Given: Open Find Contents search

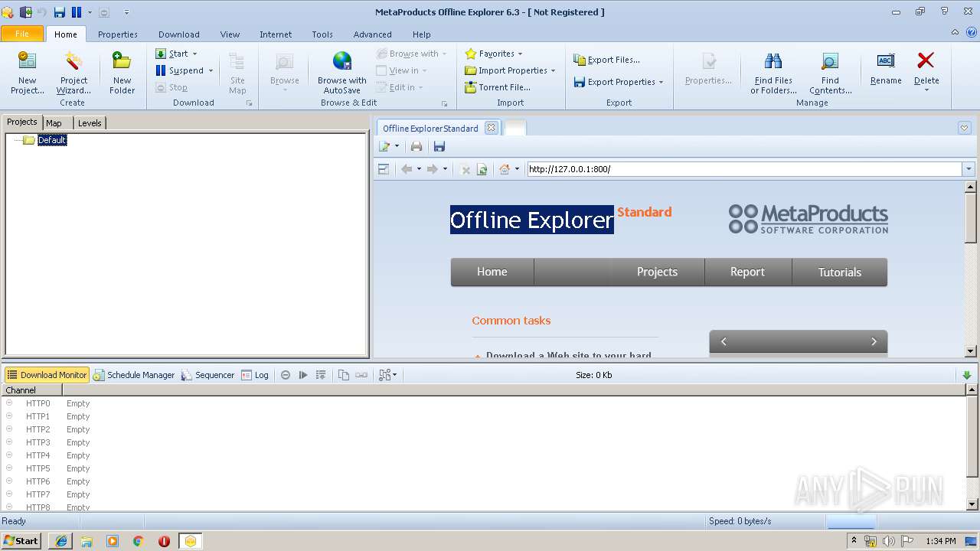Looking at the screenshot, I should tap(830, 73).
